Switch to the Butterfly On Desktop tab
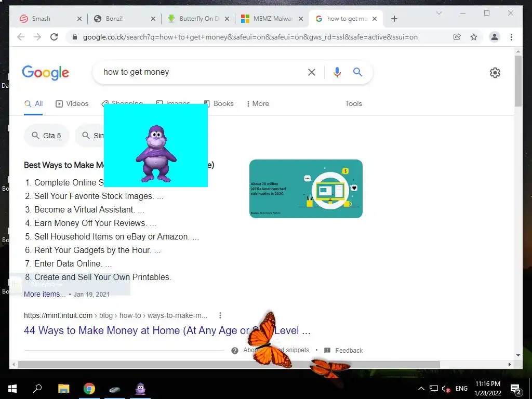 tap(199, 19)
